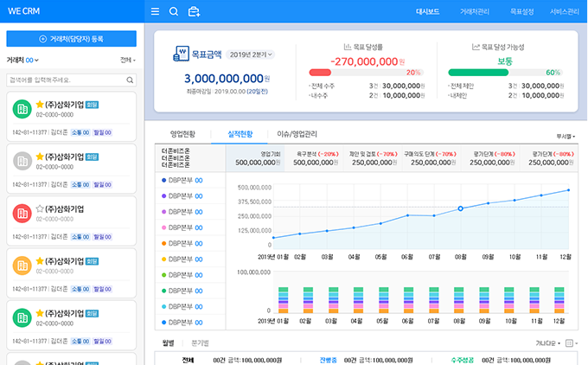
Task: Select the 분기별 tab
Action: pyautogui.click(x=200, y=343)
